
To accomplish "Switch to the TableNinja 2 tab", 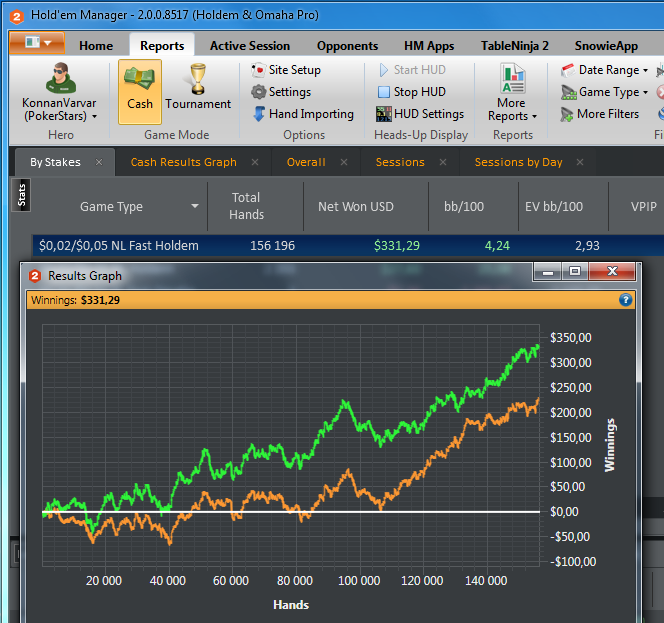I will tap(515, 46).
